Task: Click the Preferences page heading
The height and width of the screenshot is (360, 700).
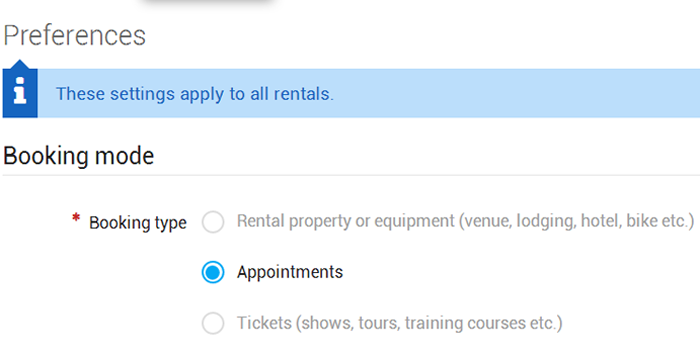Action: [x=75, y=36]
